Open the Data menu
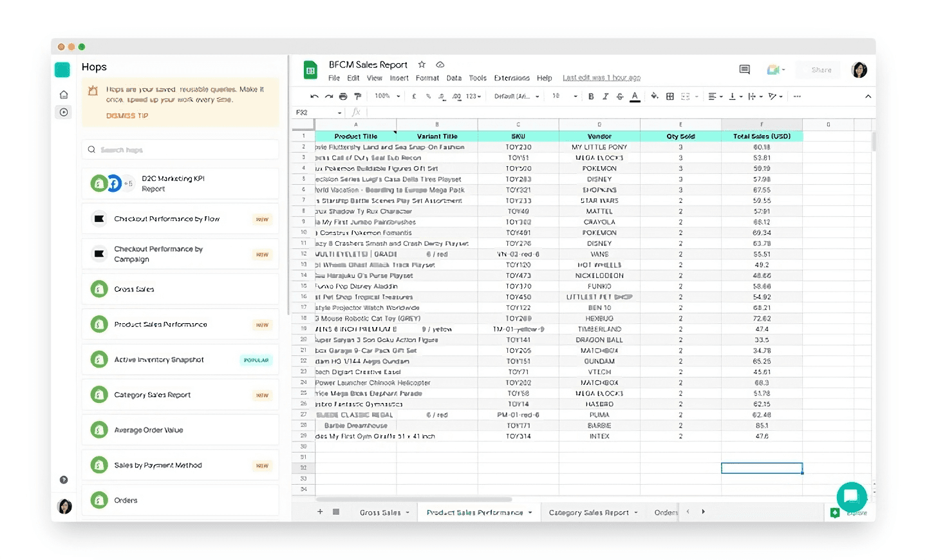927x560 pixels. (454, 78)
